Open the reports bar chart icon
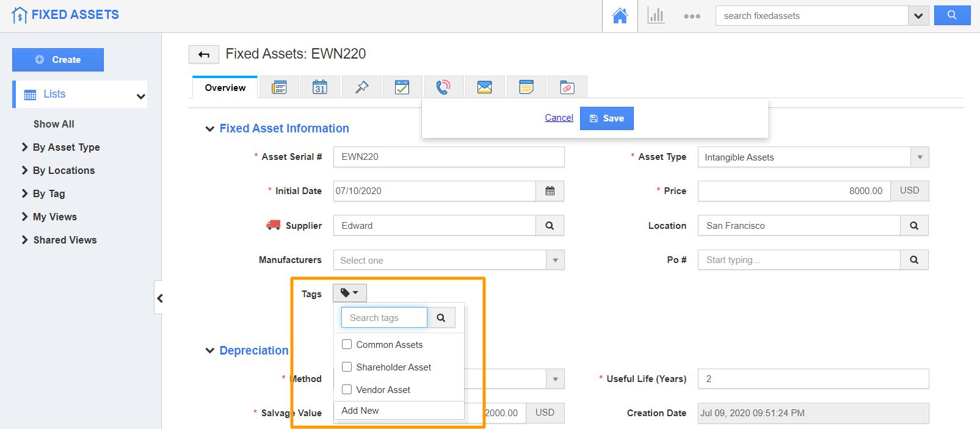 coord(656,16)
